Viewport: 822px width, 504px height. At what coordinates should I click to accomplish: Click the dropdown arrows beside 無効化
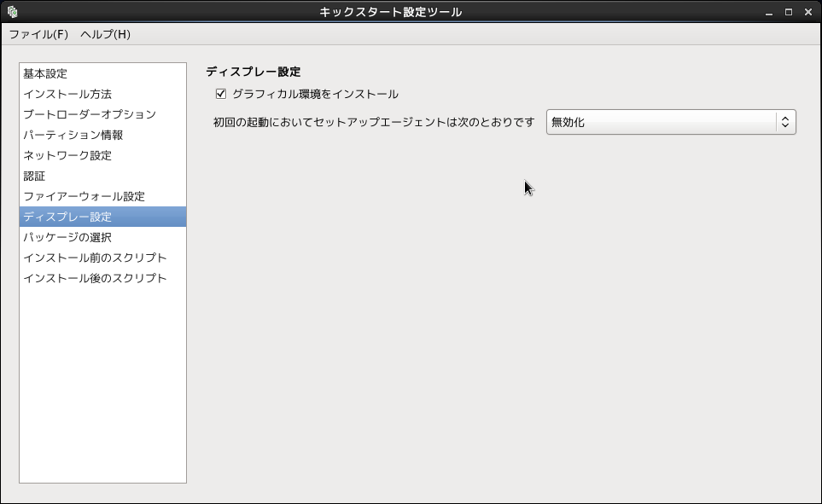click(x=785, y=122)
